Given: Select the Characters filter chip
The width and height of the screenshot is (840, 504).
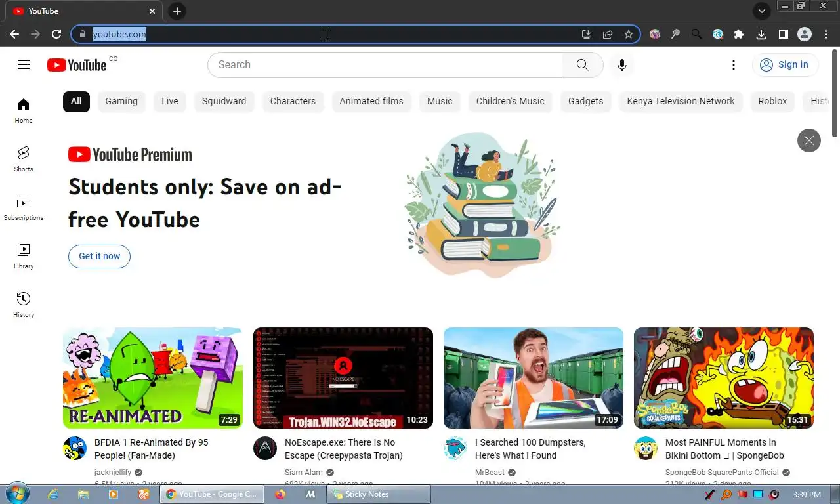Looking at the screenshot, I should pyautogui.click(x=293, y=101).
